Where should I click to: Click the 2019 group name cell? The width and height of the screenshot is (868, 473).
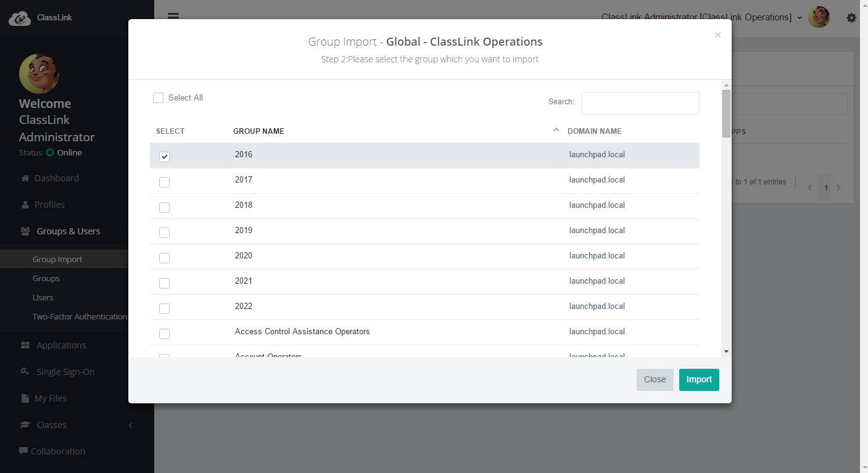click(x=244, y=231)
